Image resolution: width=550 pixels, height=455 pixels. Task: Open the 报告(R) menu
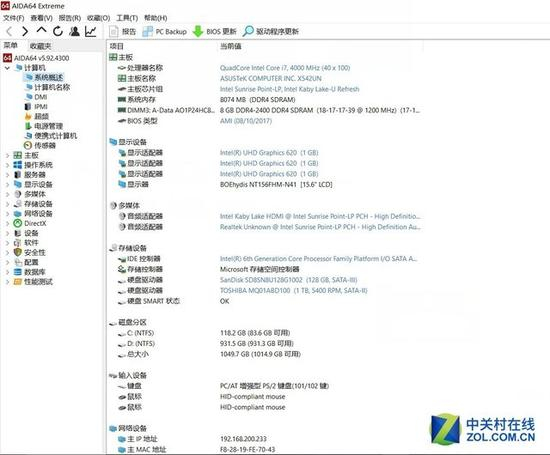[70, 18]
